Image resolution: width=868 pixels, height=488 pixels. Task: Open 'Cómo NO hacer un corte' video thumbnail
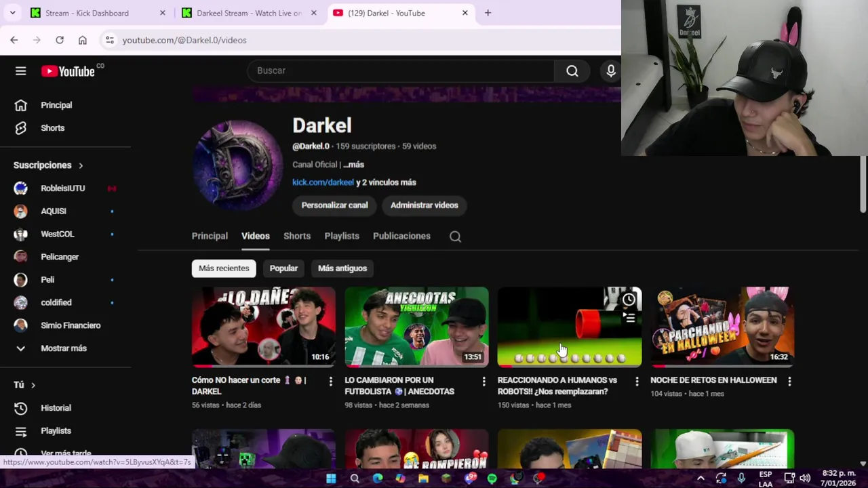pyautogui.click(x=263, y=327)
